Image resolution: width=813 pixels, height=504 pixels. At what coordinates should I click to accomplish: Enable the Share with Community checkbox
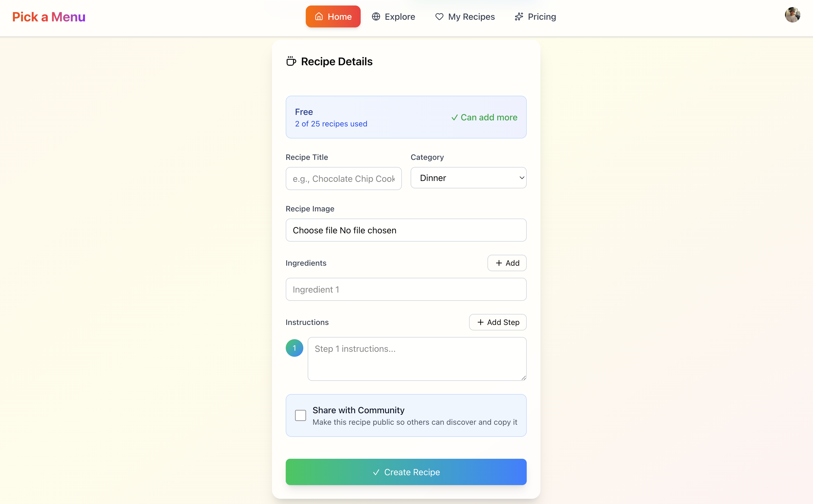[300, 415]
